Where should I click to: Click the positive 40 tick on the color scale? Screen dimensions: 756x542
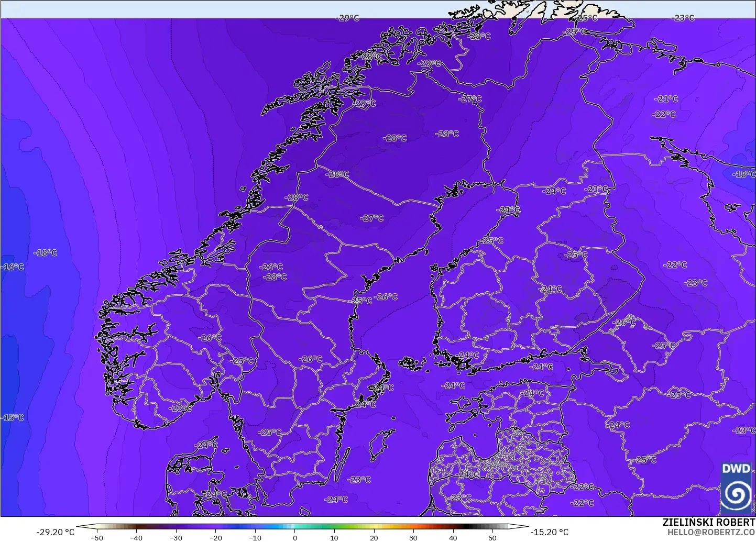pyautogui.click(x=453, y=537)
